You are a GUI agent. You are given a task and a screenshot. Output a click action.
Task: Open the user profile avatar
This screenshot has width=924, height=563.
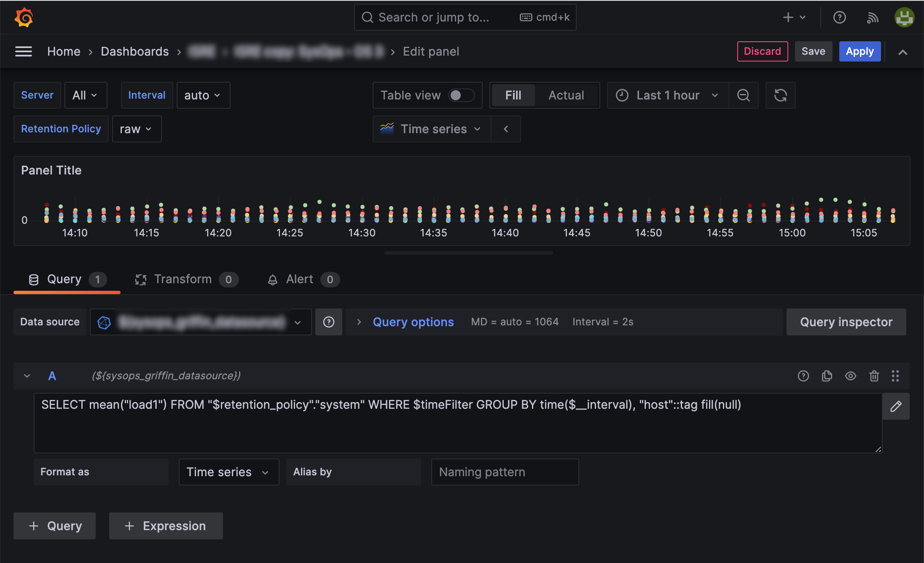pyautogui.click(x=904, y=17)
